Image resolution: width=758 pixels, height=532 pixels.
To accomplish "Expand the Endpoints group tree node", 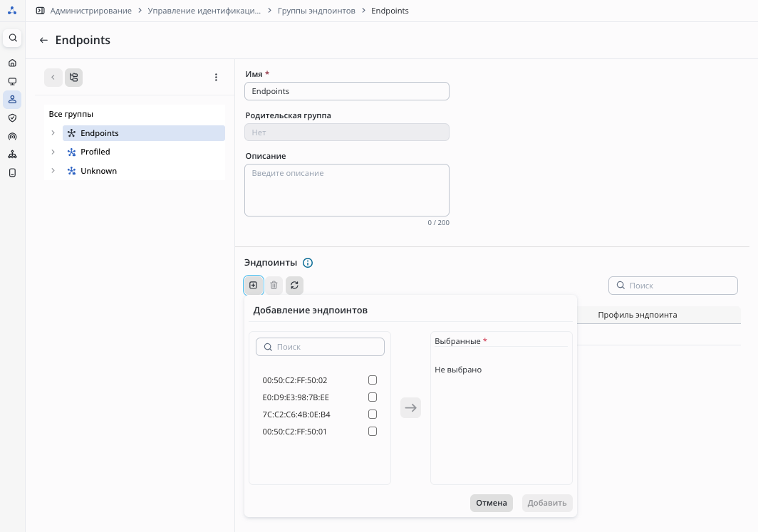I will pos(53,133).
